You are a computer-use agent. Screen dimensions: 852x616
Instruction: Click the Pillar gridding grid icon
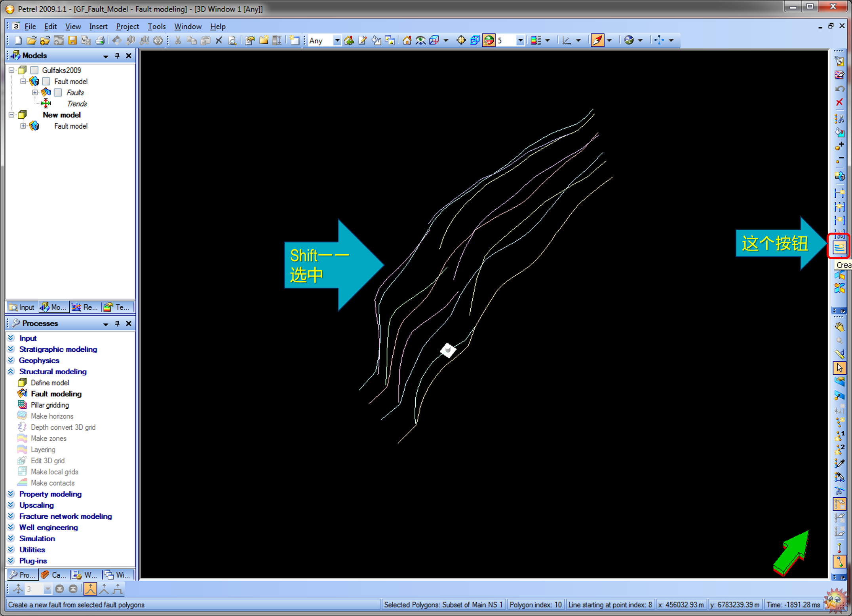[x=23, y=405]
